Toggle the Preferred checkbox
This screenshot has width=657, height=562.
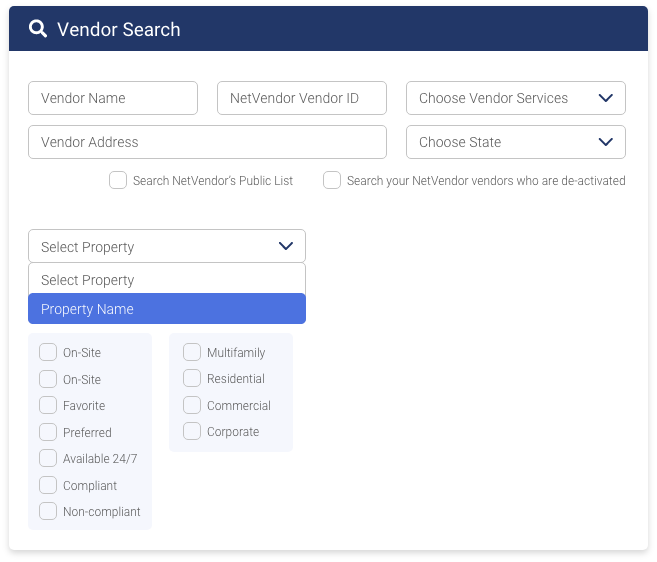pyautogui.click(x=48, y=432)
